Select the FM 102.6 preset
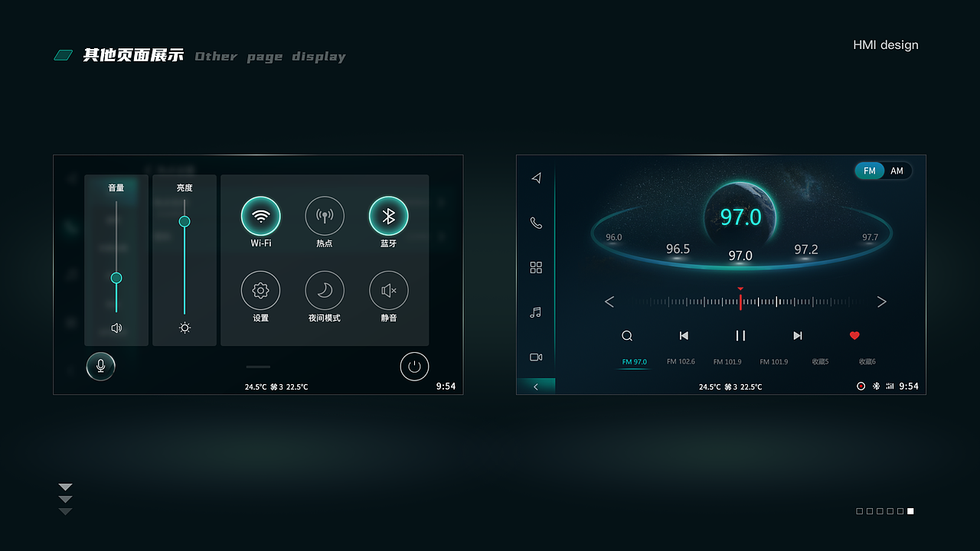The image size is (980, 551). pos(681,362)
